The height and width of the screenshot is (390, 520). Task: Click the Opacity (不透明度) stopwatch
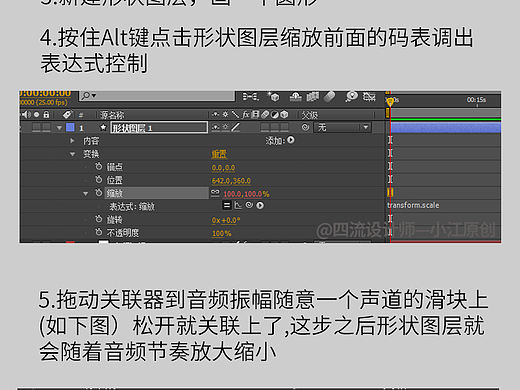pyautogui.click(x=99, y=232)
